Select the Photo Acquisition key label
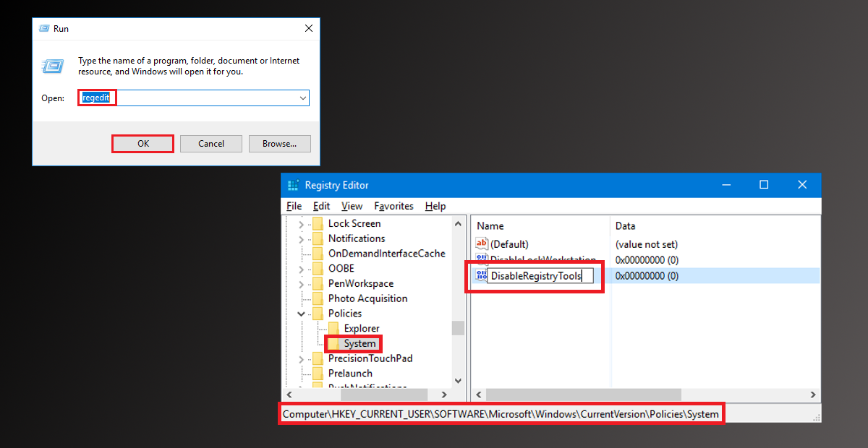This screenshot has width=868, height=448. [367, 298]
